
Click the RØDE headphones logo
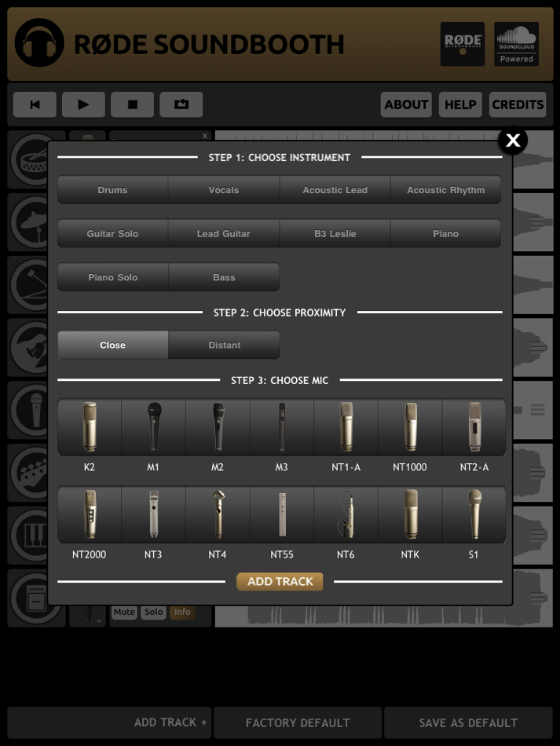coord(39,43)
